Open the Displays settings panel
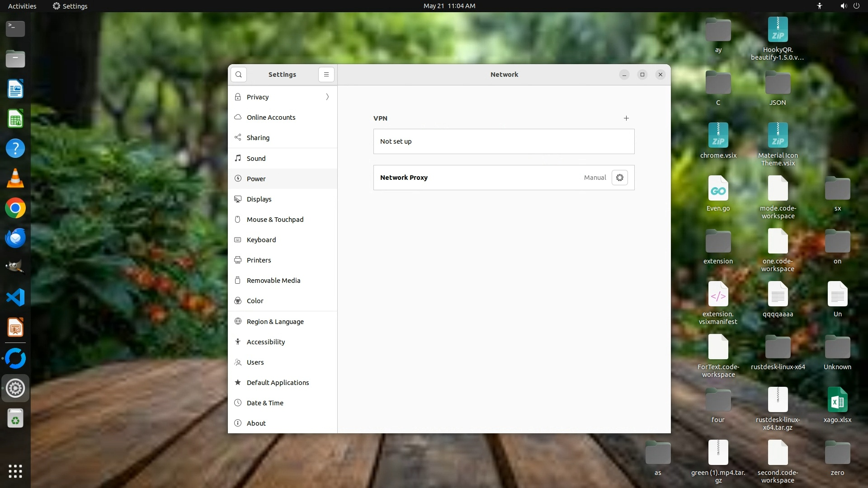Screen dimensions: 868x488 pos(259,199)
